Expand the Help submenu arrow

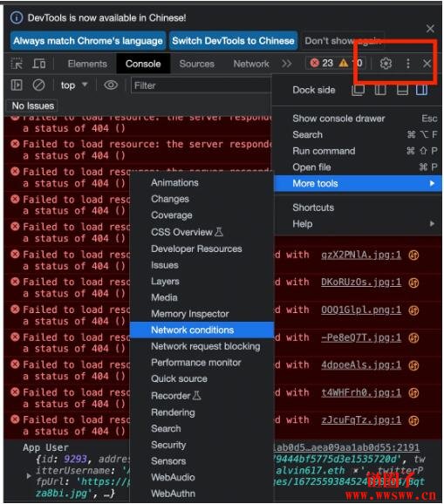coord(432,224)
